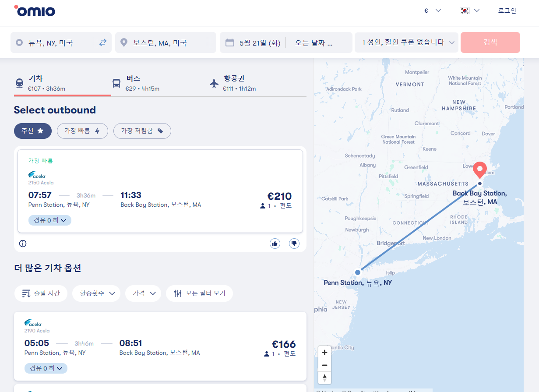Switch to the 기차 tab
Viewport: 539px width, 392px height.
[x=63, y=83]
